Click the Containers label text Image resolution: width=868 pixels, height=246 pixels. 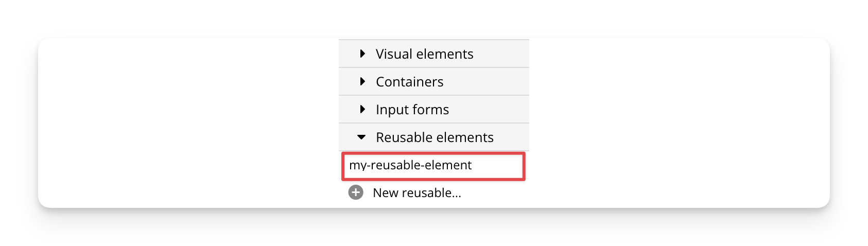coord(409,82)
